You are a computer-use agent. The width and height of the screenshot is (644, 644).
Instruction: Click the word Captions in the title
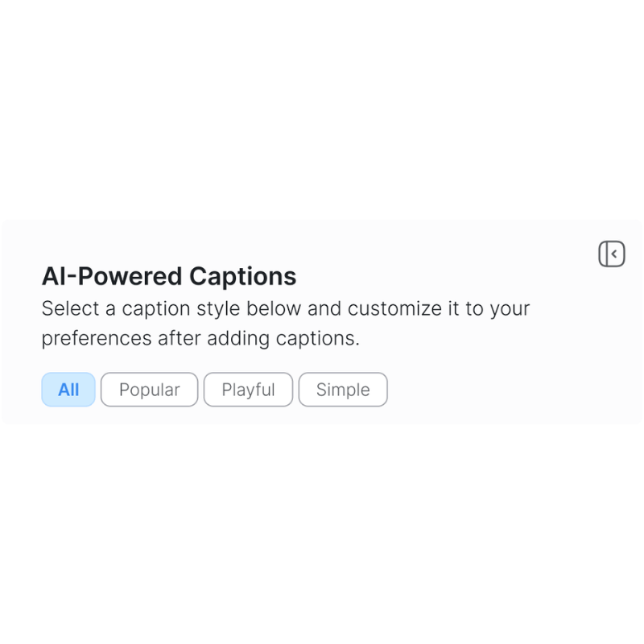(243, 277)
